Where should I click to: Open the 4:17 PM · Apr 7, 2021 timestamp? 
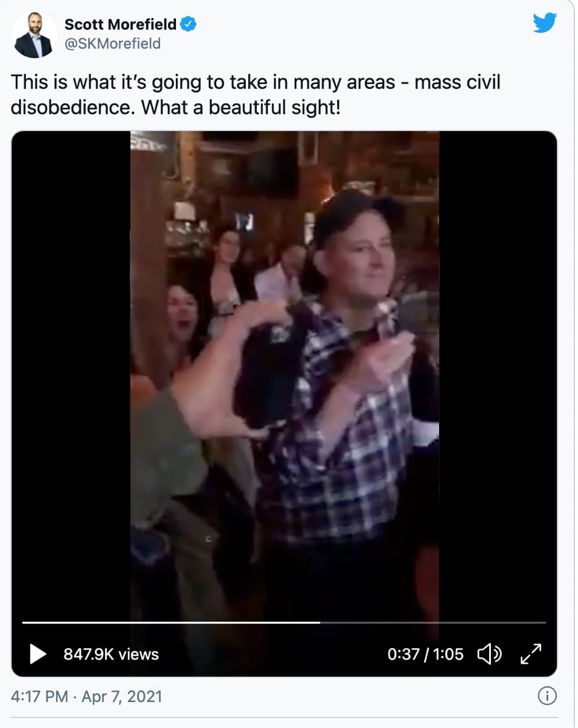(86, 696)
